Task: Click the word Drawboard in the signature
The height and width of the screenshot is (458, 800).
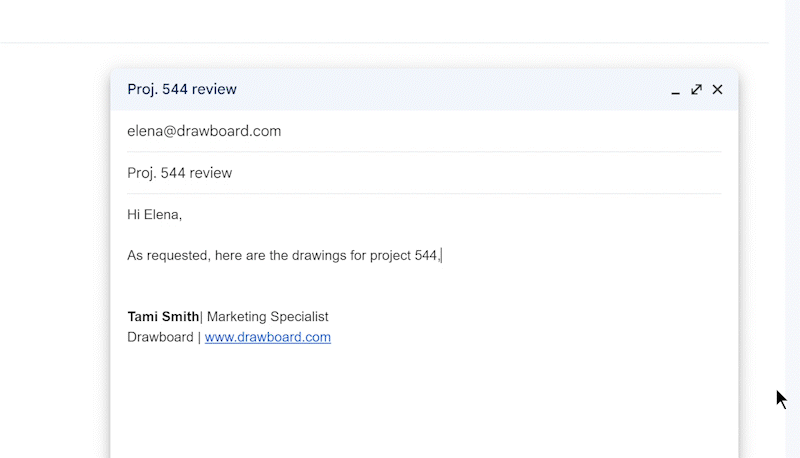Action: (160, 337)
